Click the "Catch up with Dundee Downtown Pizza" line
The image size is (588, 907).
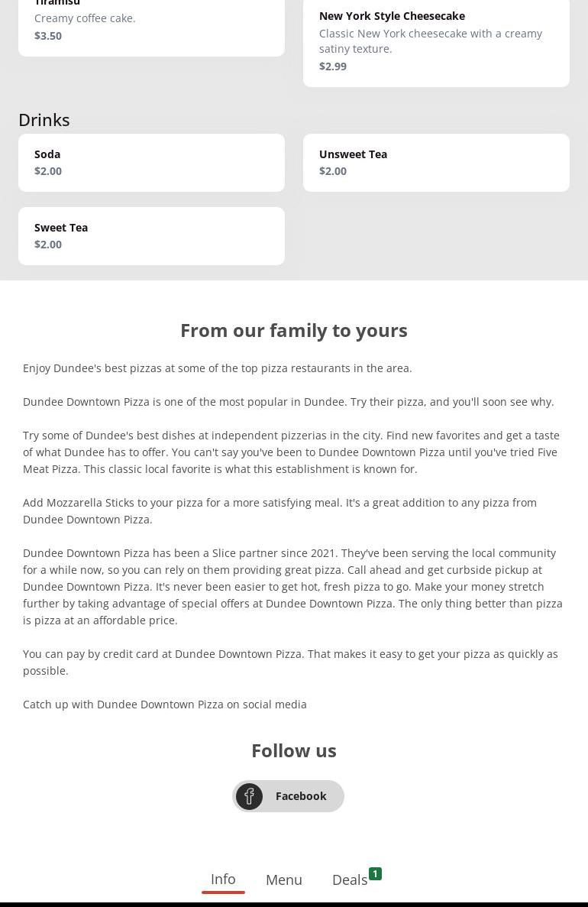click(165, 705)
